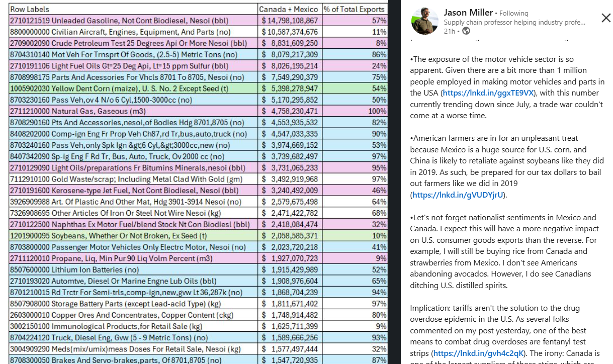The image size is (613, 364).
Task: Close the post image viewer
Action: click(x=606, y=18)
